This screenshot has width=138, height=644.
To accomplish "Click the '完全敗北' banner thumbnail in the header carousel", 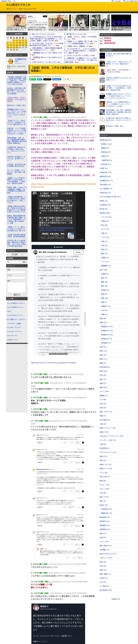I will point(121,23).
